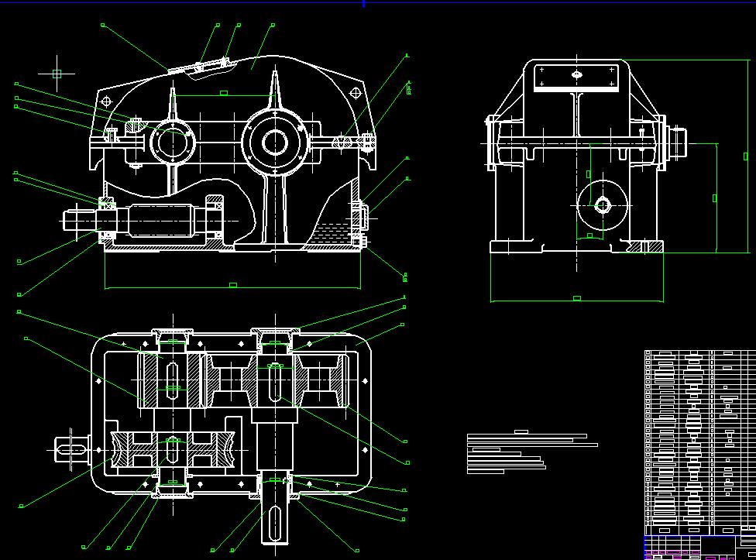Select the overall height dimension right of side view

coord(746,156)
